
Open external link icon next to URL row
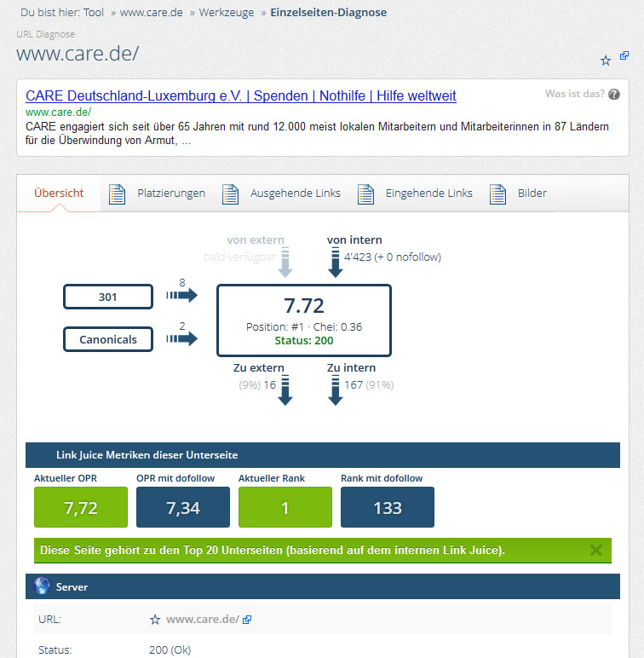pyautogui.click(x=247, y=620)
